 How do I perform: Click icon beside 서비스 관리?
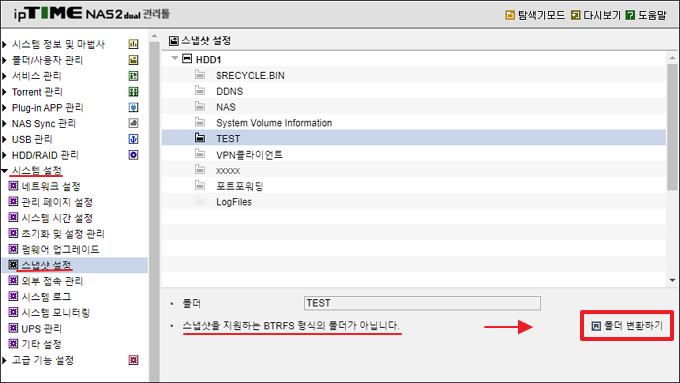point(134,76)
